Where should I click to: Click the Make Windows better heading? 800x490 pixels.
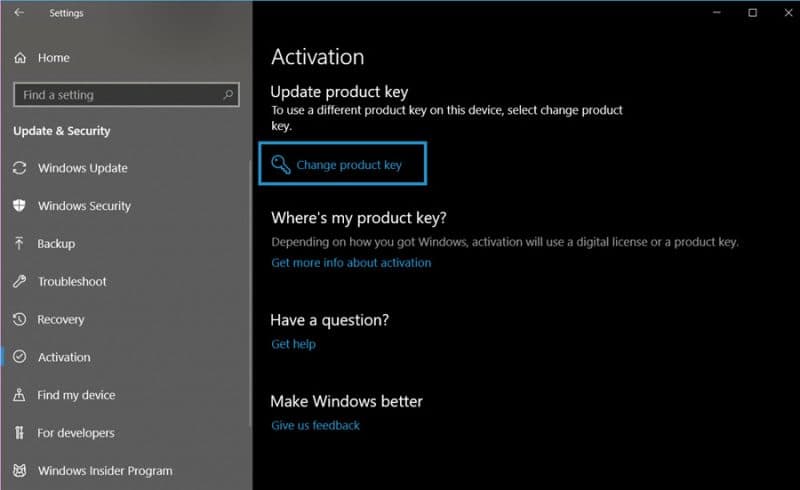point(346,401)
